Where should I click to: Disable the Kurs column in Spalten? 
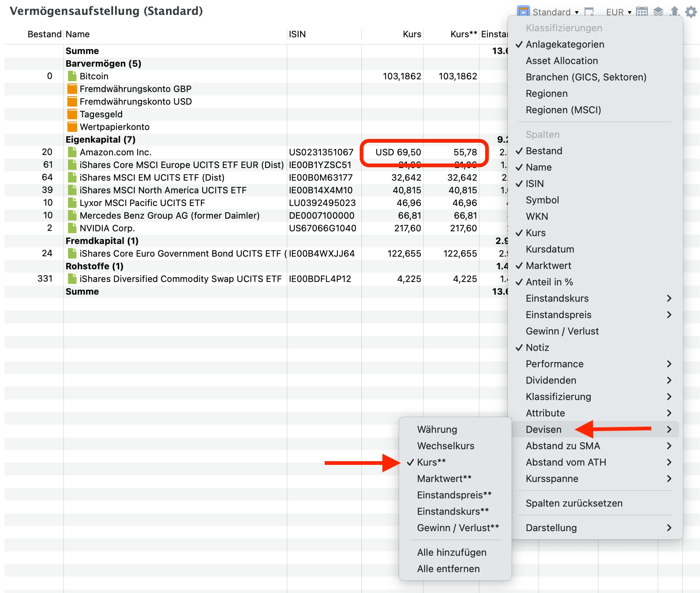[x=595, y=233]
